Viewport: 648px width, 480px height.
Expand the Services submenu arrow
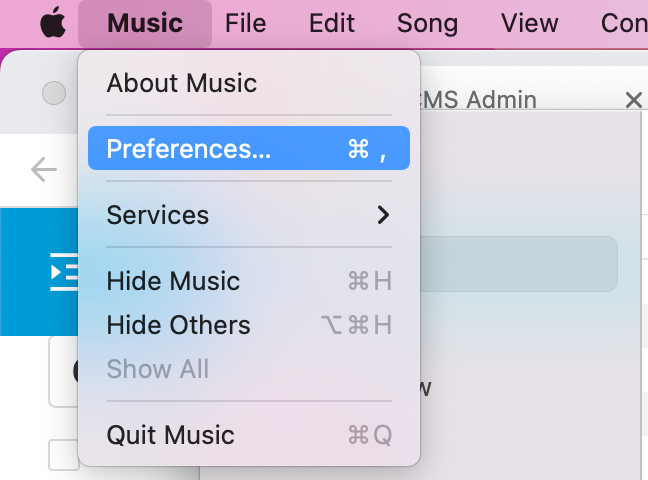383,215
